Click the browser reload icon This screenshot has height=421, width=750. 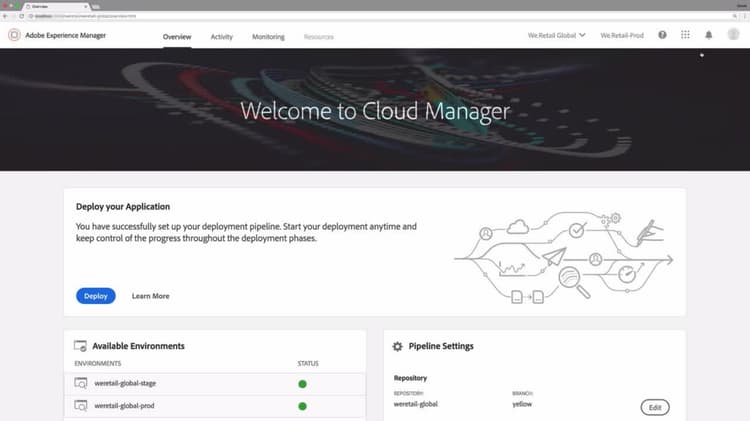click(x=22, y=16)
